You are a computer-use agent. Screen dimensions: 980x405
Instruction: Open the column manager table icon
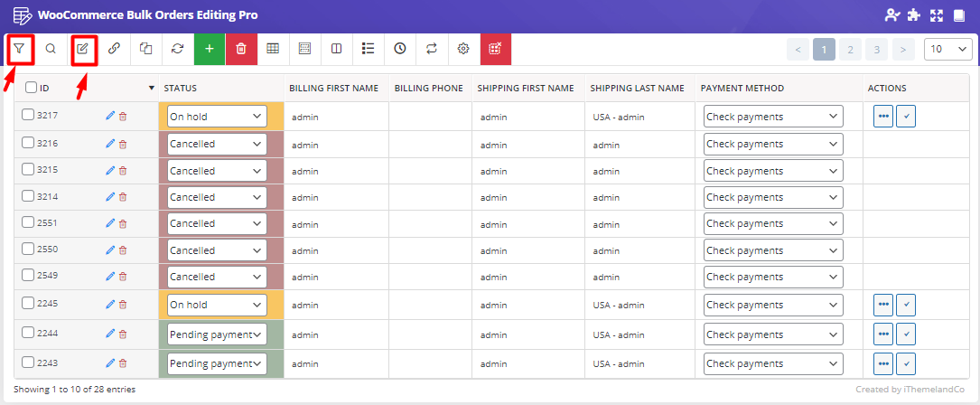(273, 49)
